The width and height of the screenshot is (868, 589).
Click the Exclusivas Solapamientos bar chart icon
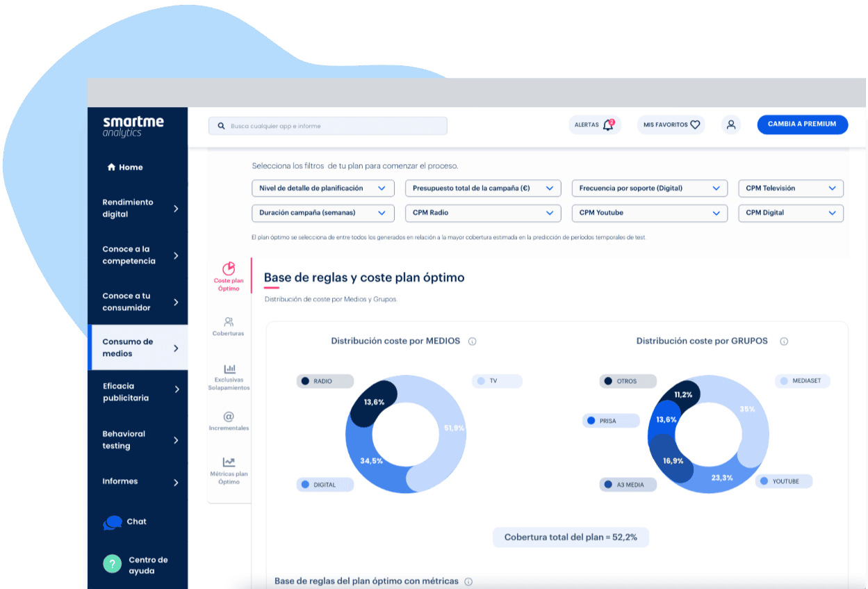pyautogui.click(x=229, y=369)
